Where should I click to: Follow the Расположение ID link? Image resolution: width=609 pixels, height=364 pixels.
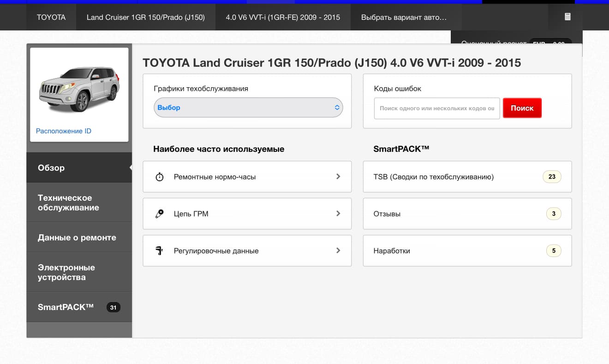pos(64,131)
